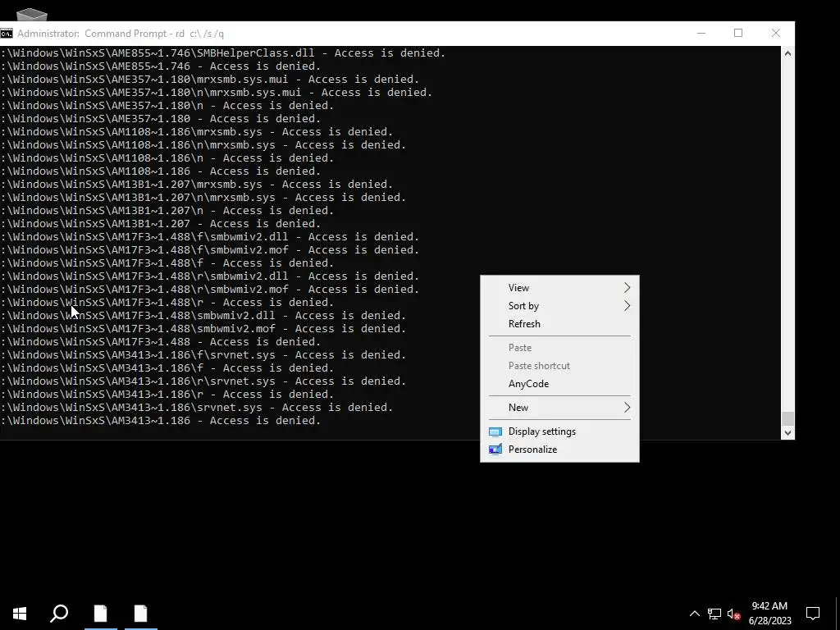The width and height of the screenshot is (840, 630).
Task: Click line AM3413~1.186\srvnet.sys Access denied
Action: point(197,408)
